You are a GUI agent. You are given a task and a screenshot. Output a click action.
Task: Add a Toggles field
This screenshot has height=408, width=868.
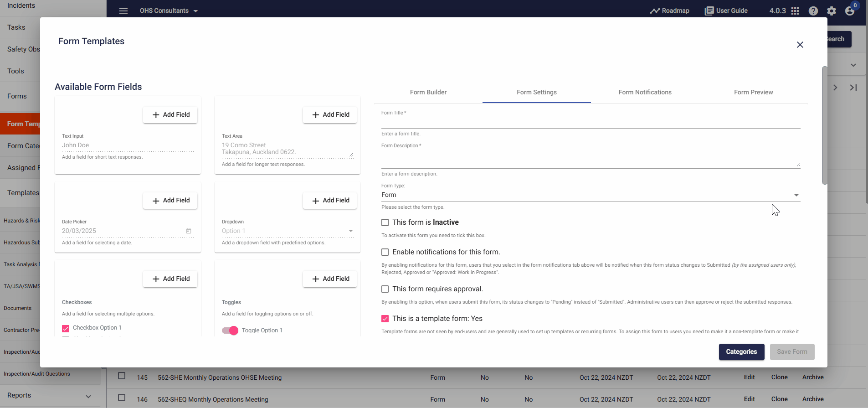tap(330, 279)
